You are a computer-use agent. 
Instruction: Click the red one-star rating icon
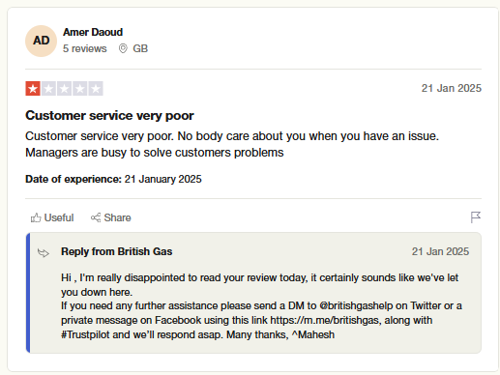[x=33, y=89]
